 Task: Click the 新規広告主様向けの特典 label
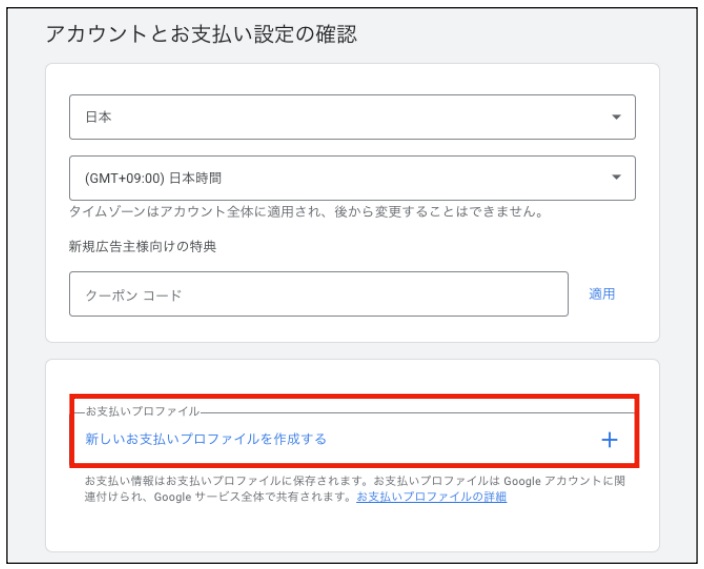(x=142, y=248)
